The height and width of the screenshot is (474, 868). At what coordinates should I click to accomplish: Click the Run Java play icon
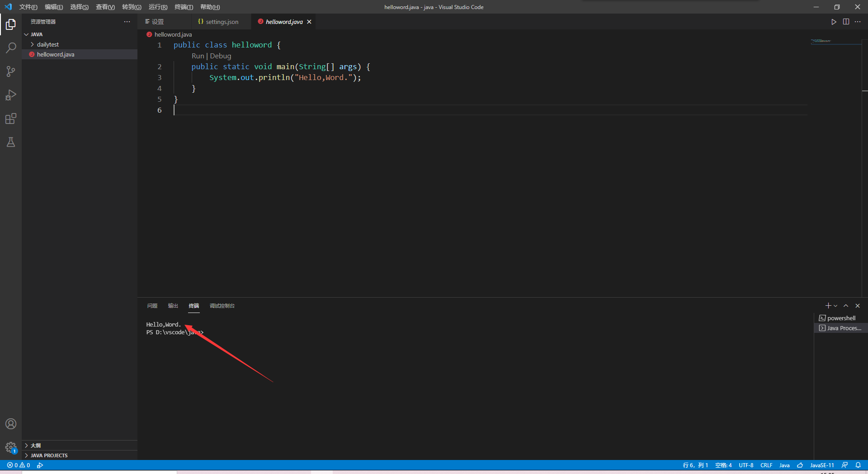[834, 22]
